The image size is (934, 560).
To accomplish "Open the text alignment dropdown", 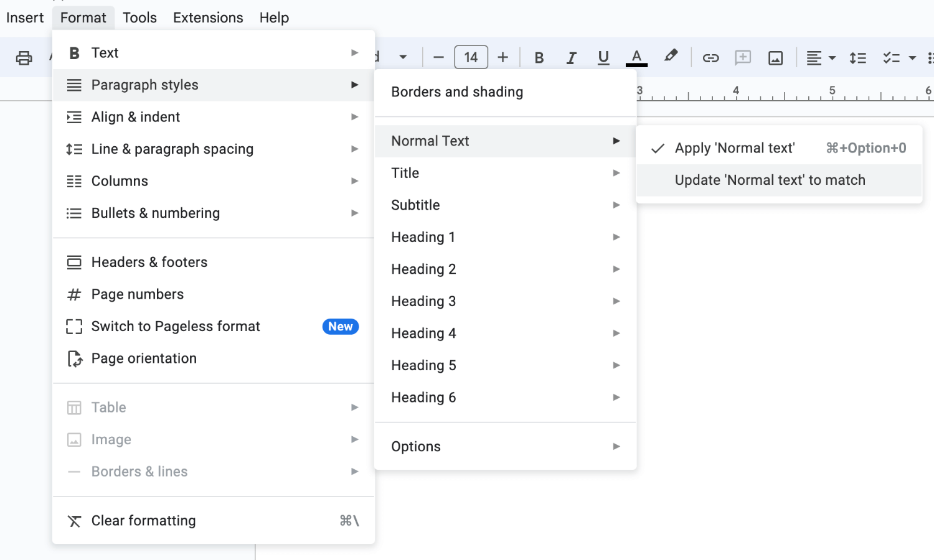I will tap(821, 58).
